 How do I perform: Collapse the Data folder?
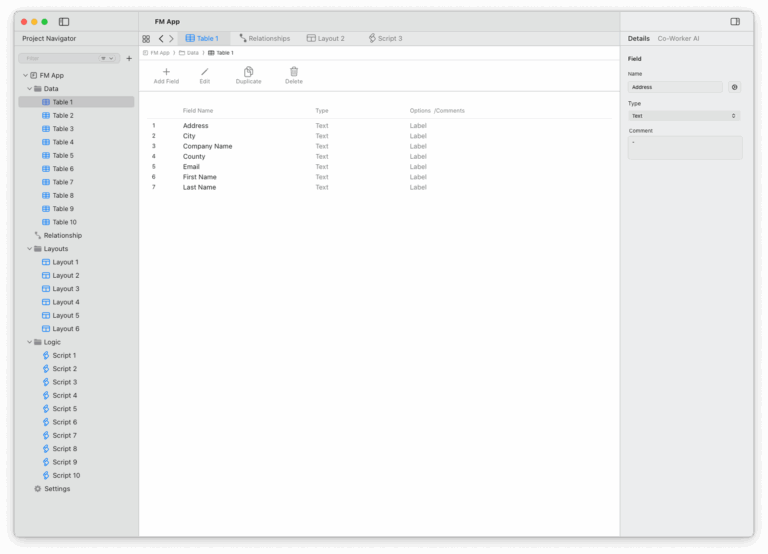pyautogui.click(x=29, y=89)
